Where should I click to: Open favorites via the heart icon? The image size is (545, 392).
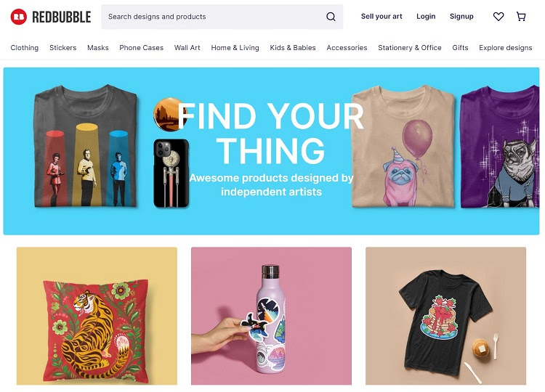(498, 16)
